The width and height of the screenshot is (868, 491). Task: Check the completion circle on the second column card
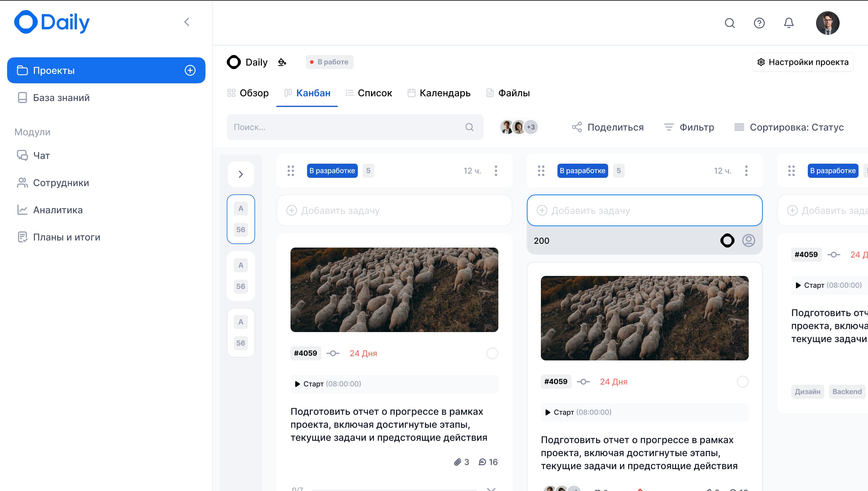click(x=743, y=382)
